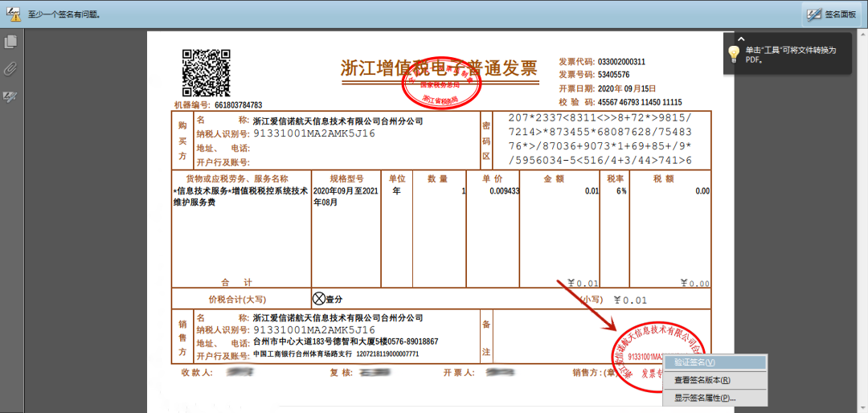Choose 显示签名属性(P)... from context menu

[x=714, y=398]
